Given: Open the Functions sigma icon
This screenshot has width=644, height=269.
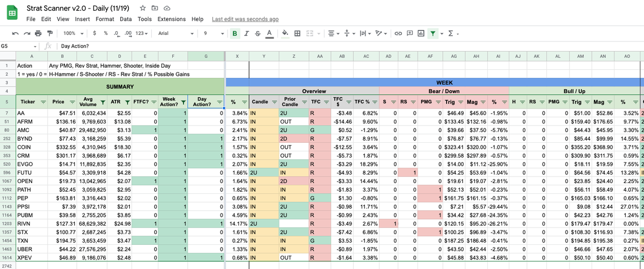Looking at the screenshot, I should [x=451, y=33].
